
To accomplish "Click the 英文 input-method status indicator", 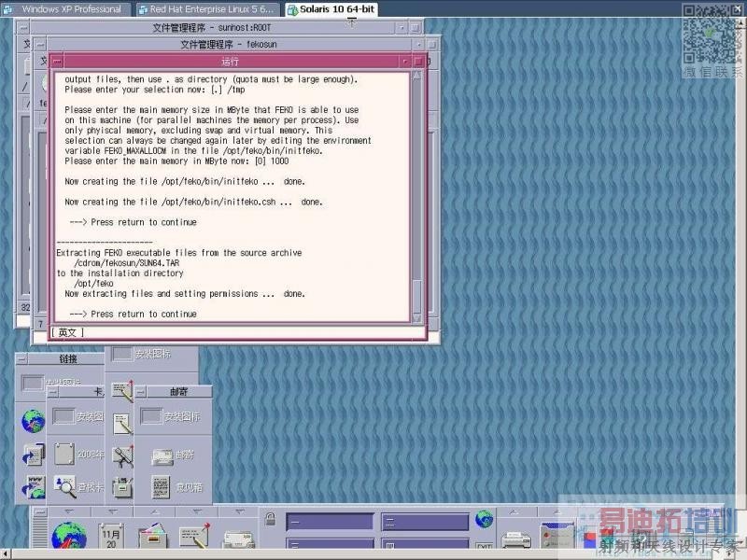I will (x=67, y=332).
